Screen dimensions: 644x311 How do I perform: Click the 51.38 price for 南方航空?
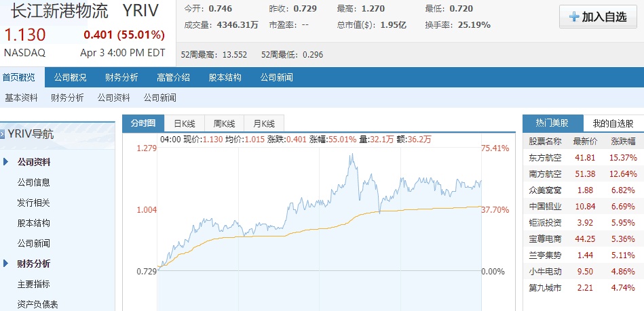pyautogui.click(x=585, y=174)
